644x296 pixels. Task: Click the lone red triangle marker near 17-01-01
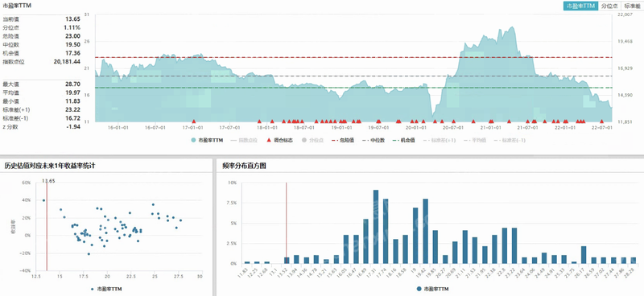coord(194,121)
